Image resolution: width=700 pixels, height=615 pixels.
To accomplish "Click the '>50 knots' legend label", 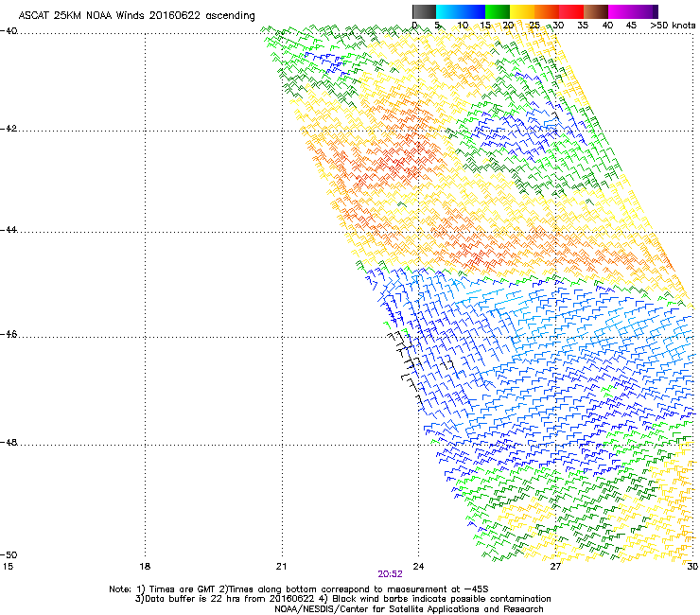I will click(673, 26).
